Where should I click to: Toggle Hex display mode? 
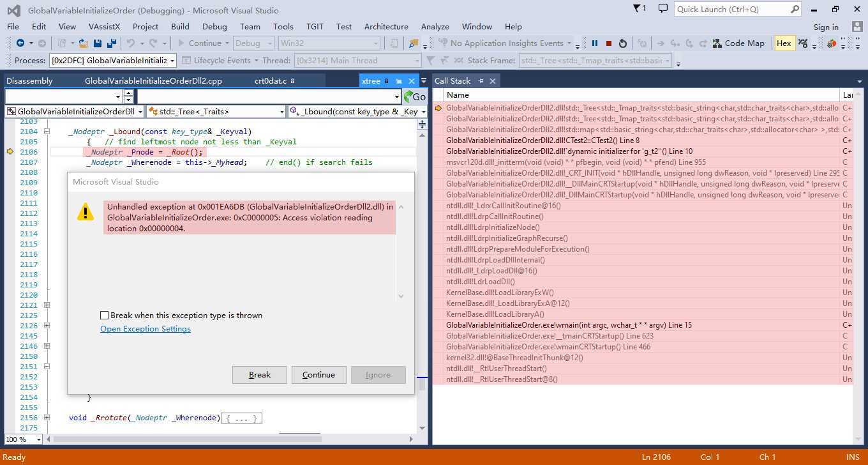[x=784, y=43]
